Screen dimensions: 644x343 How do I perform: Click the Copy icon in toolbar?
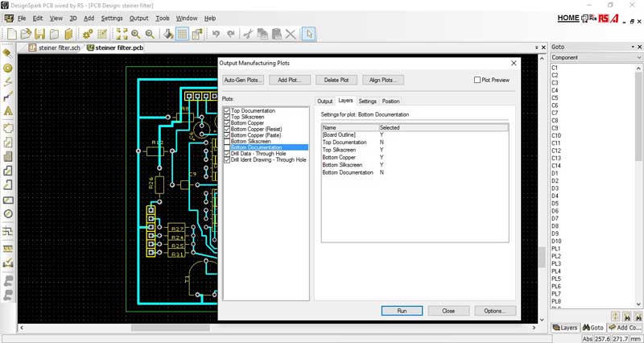click(262, 34)
